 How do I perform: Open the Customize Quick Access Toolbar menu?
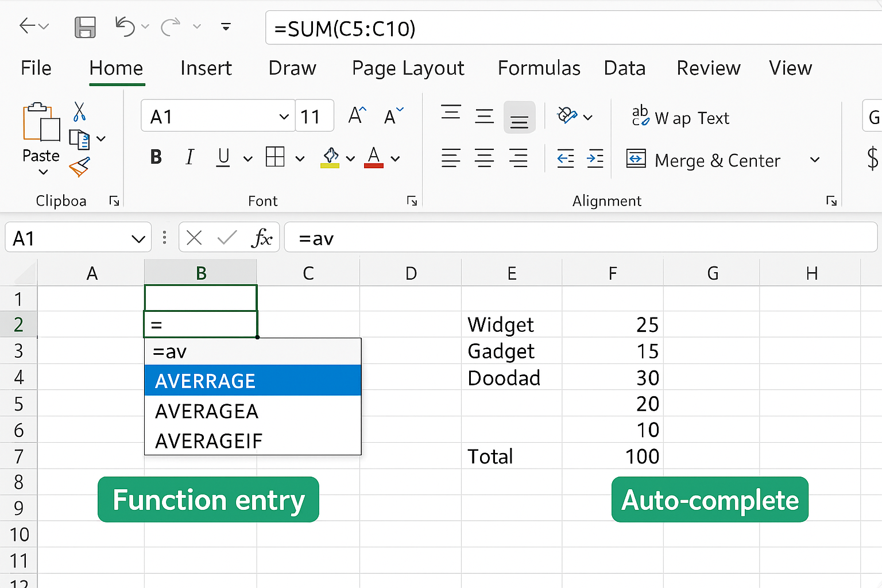coord(226,26)
